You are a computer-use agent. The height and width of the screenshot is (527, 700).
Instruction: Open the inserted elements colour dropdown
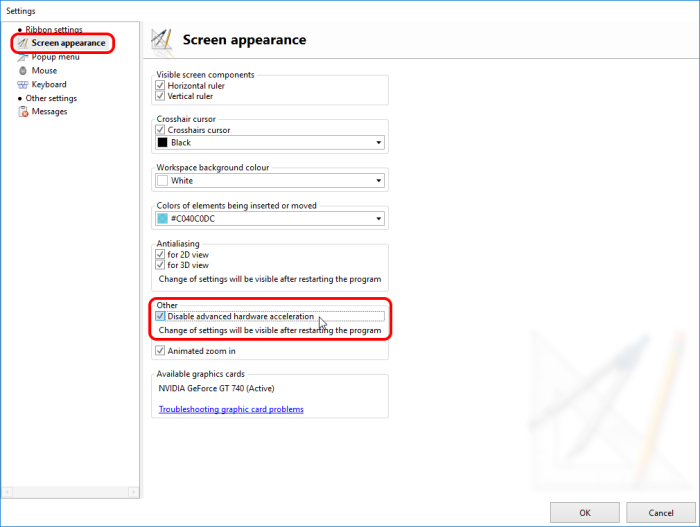[378, 219]
